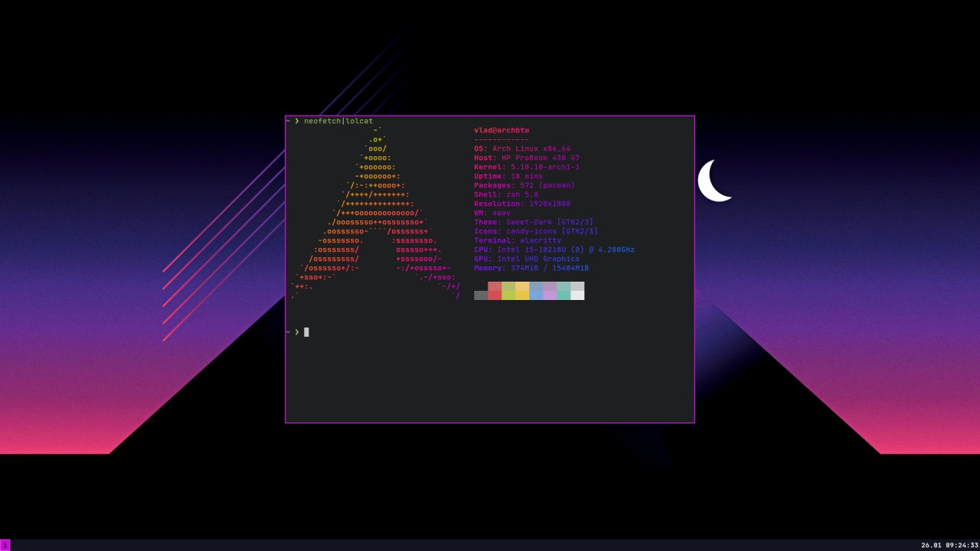Image resolution: width=980 pixels, height=551 pixels.
Task: Click the terminal cursor block at the prompt
Action: (x=306, y=332)
